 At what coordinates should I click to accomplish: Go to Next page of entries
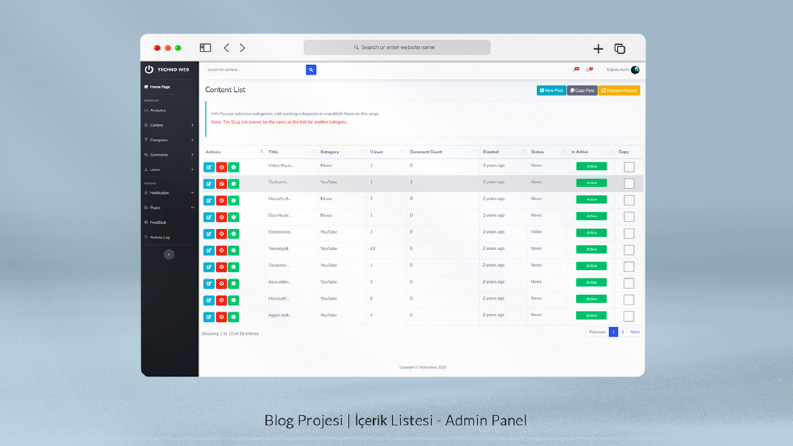pos(635,332)
